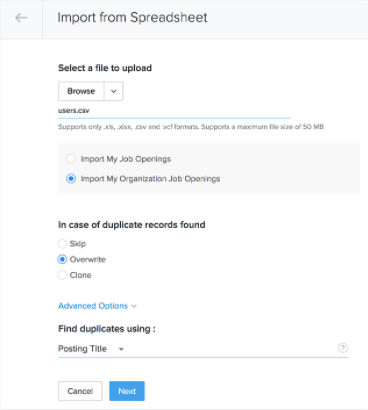This screenshot has height=410, width=368.
Task: Open the chevron dropdown beside Browse
Action: pyautogui.click(x=114, y=91)
